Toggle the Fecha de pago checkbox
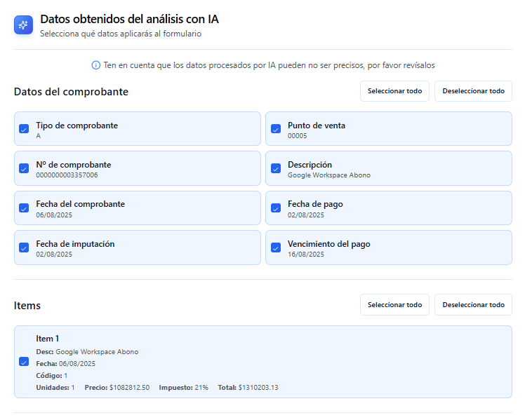The width and height of the screenshot is (525, 420). coord(276,208)
